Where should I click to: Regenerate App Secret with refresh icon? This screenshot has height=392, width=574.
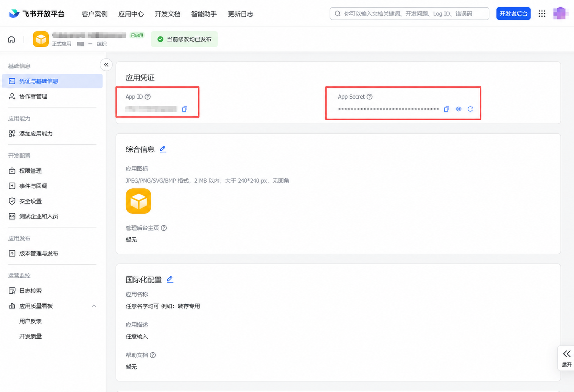470,109
